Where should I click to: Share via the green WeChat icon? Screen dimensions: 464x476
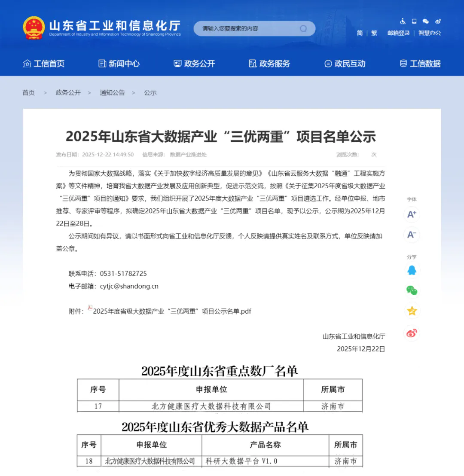(x=412, y=291)
